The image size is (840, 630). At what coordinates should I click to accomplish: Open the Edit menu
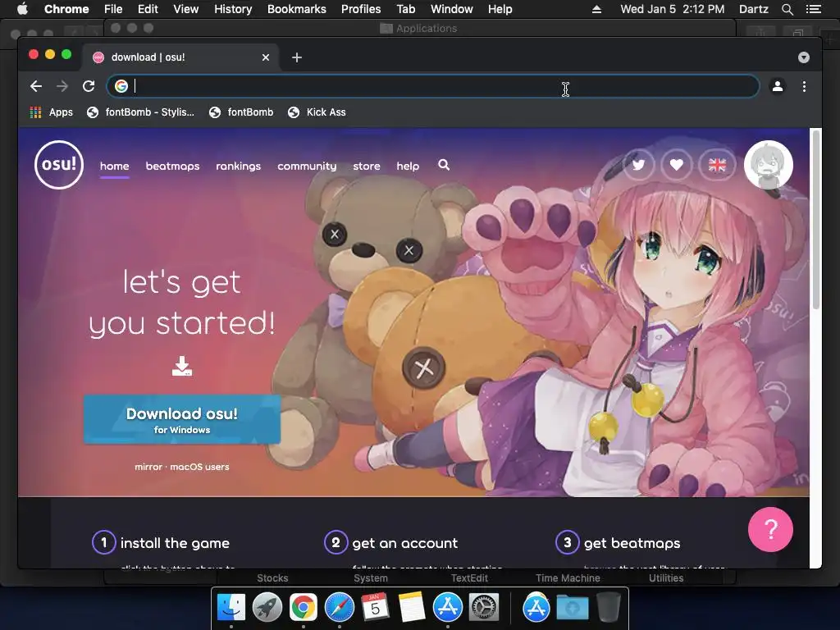(x=148, y=9)
